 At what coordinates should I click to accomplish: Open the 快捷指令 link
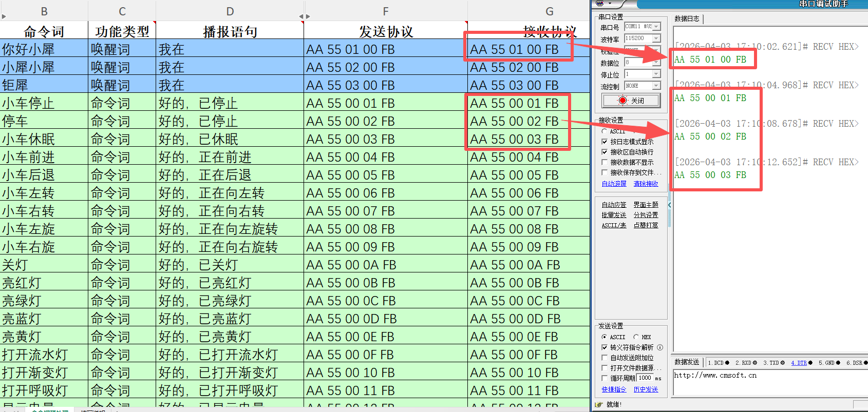point(614,389)
